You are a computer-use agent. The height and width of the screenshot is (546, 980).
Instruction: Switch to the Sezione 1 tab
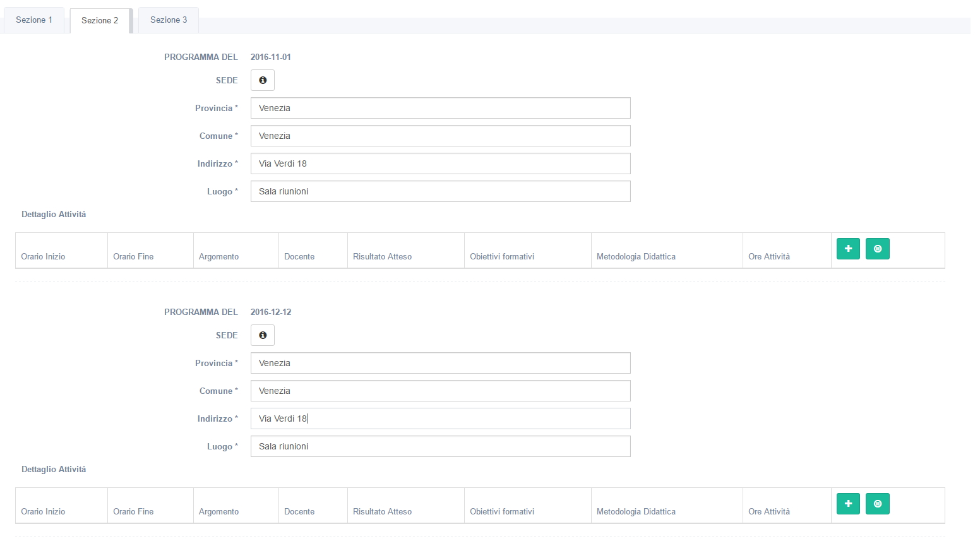pyautogui.click(x=34, y=20)
